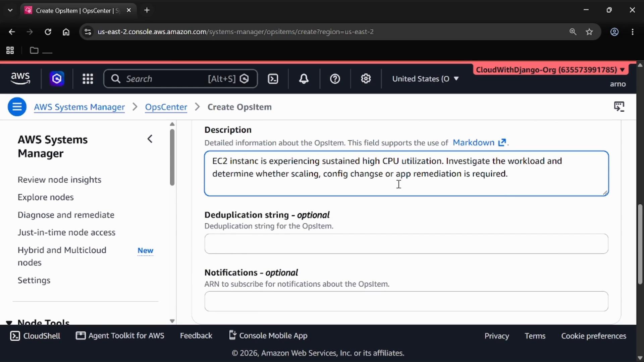Open Settings in the sidebar
644x362 pixels.
[x=34, y=280]
